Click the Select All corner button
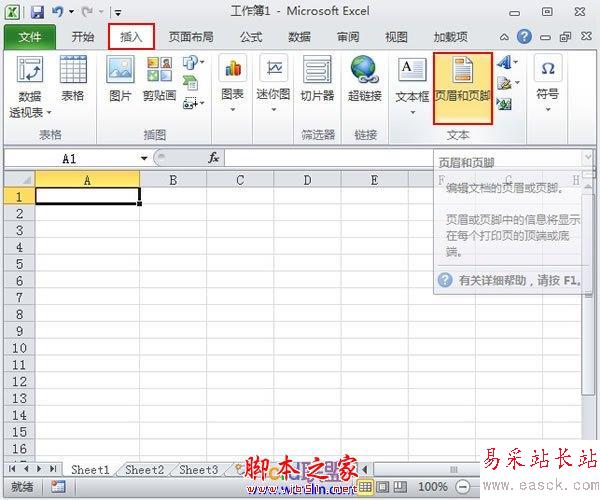 pyautogui.click(x=20, y=179)
